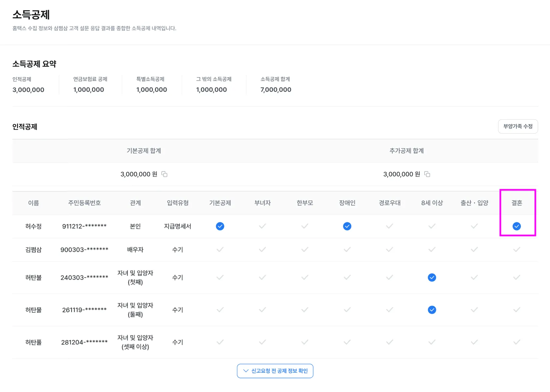Viewport: 550px width, 392px height.
Task: Click the 부양가족 수정 button
Action: pos(518,127)
